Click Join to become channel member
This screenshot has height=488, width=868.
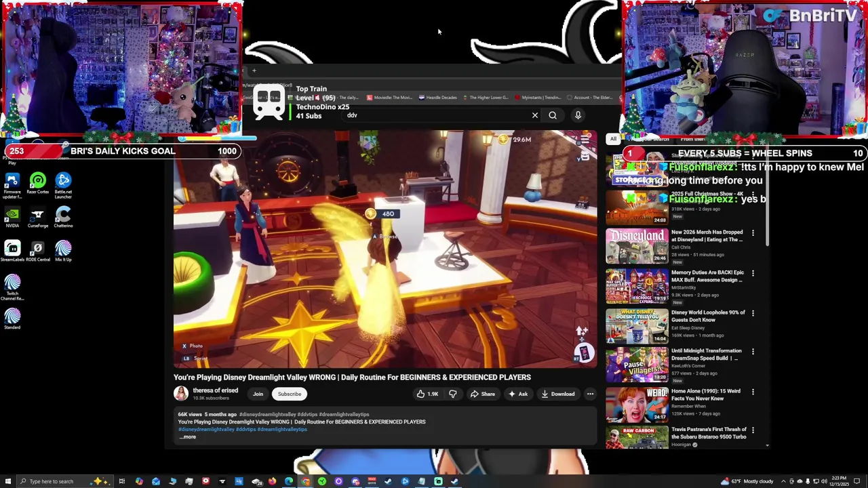pyautogui.click(x=258, y=394)
